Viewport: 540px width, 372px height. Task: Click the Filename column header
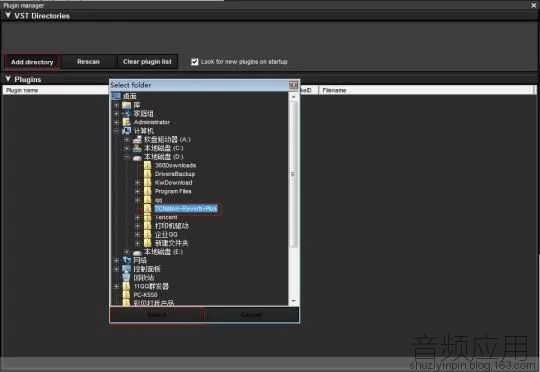[x=427, y=90]
